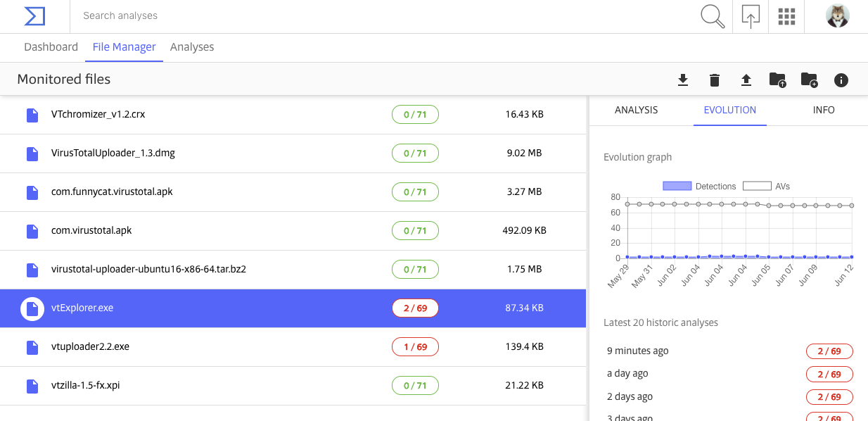
Task: Click the download icon in Monitored files toolbar
Action: tap(682, 80)
